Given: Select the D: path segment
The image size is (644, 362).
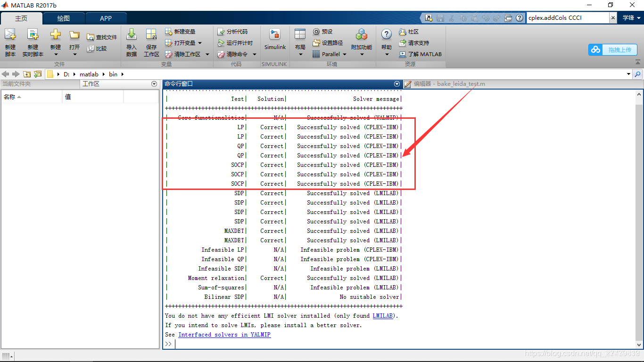Looking at the screenshot, I should point(66,74).
